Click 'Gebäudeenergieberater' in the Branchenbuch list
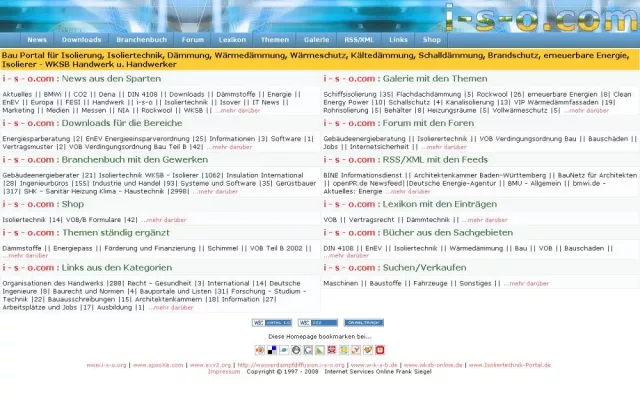The image size is (640, 400). [41, 175]
